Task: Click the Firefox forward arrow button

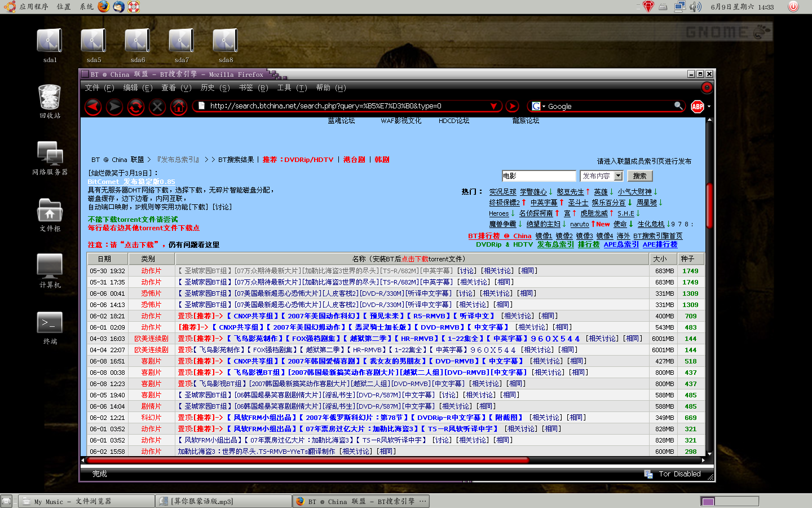Action: point(114,106)
